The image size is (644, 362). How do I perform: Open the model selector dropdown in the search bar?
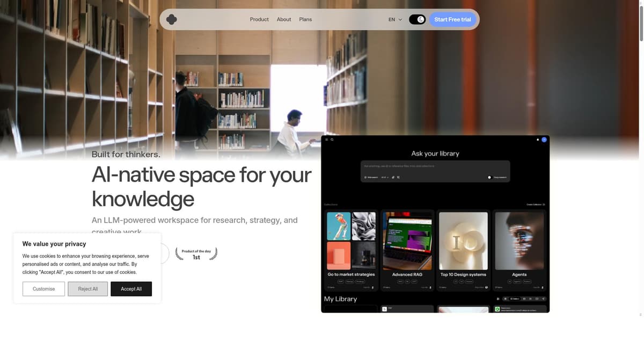tap(384, 177)
